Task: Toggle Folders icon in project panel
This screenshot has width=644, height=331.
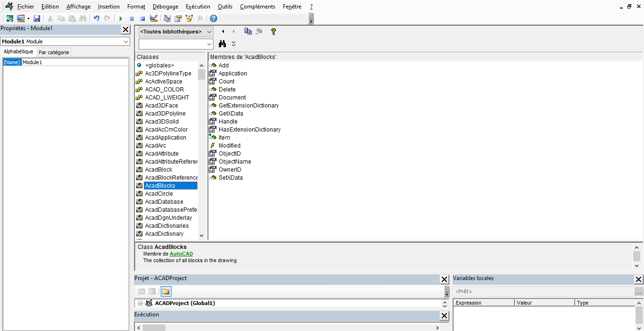Action: [166, 291]
